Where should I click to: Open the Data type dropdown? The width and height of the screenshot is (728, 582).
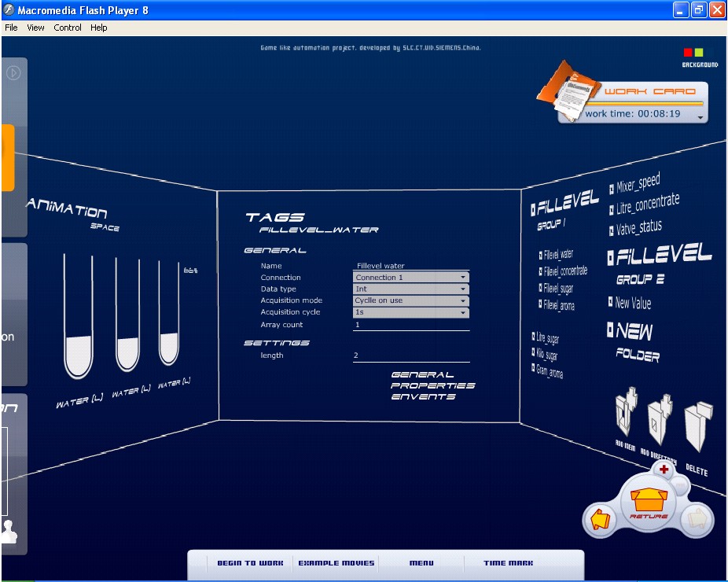pos(463,289)
